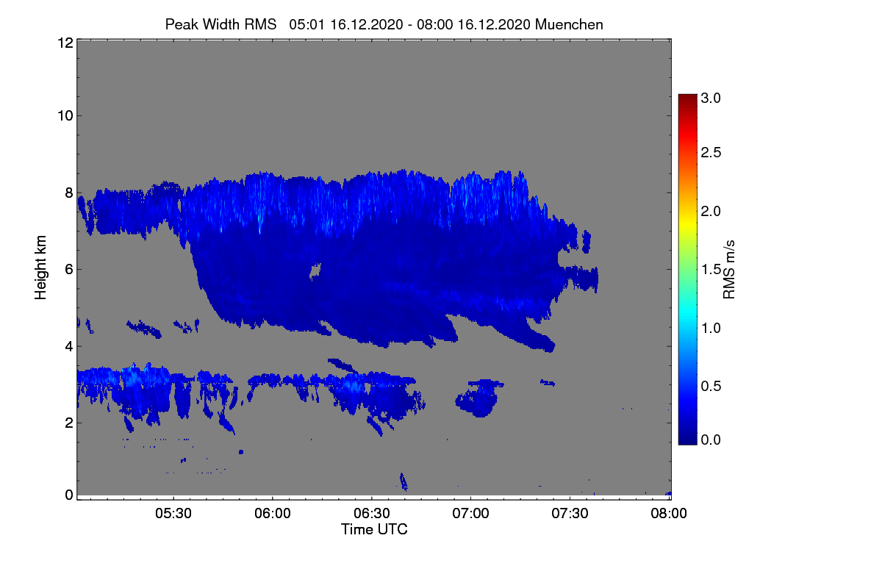This screenshot has width=882, height=588.
Task: Click the 07:00 time tick label
Action: (470, 514)
